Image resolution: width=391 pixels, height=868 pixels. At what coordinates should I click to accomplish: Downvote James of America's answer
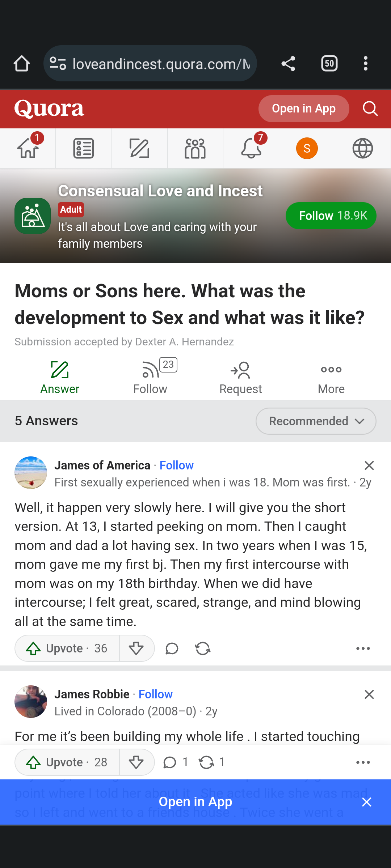(136, 648)
